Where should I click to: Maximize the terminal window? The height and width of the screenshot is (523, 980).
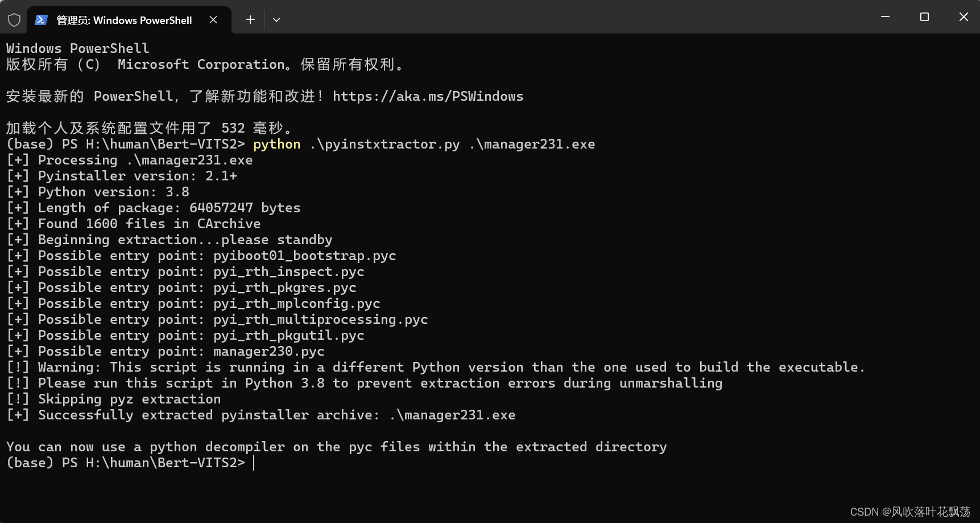[x=924, y=17]
